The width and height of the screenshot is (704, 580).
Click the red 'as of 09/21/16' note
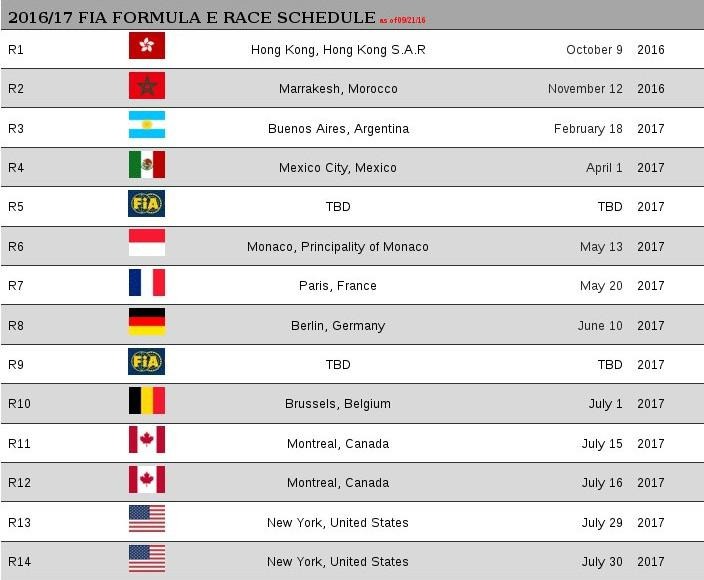click(x=403, y=20)
